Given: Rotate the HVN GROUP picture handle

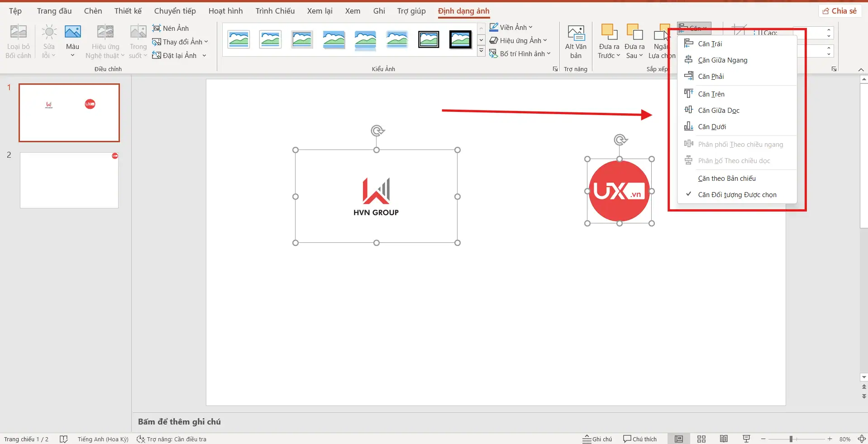Looking at the screenshot, I should 377,131.
